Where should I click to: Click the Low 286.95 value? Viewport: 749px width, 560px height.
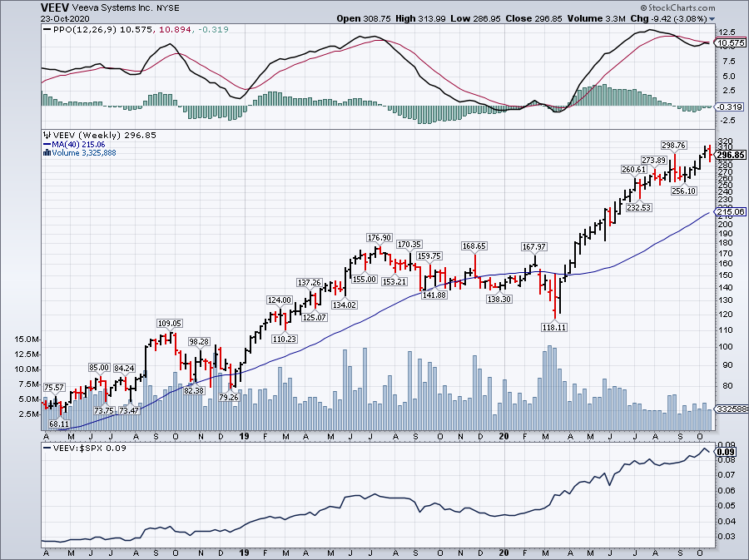click(475, 18)
